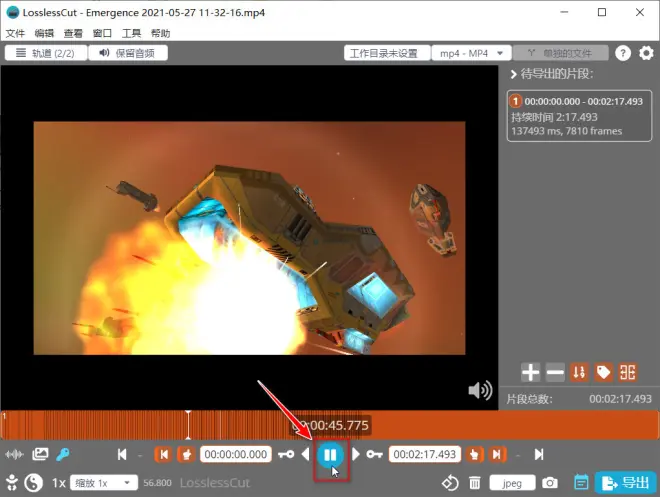Click the blue calendar export options icon
The image size is (660, 497).
(x=581, y=482)
